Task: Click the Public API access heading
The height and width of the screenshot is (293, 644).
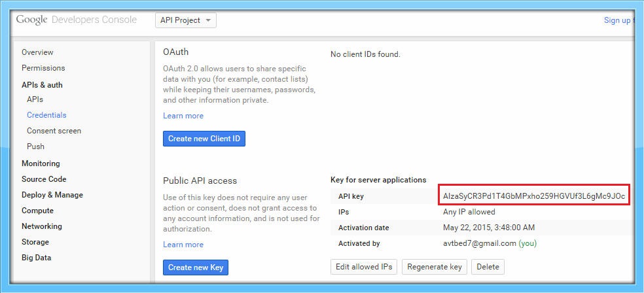Action: click(200, 181)
